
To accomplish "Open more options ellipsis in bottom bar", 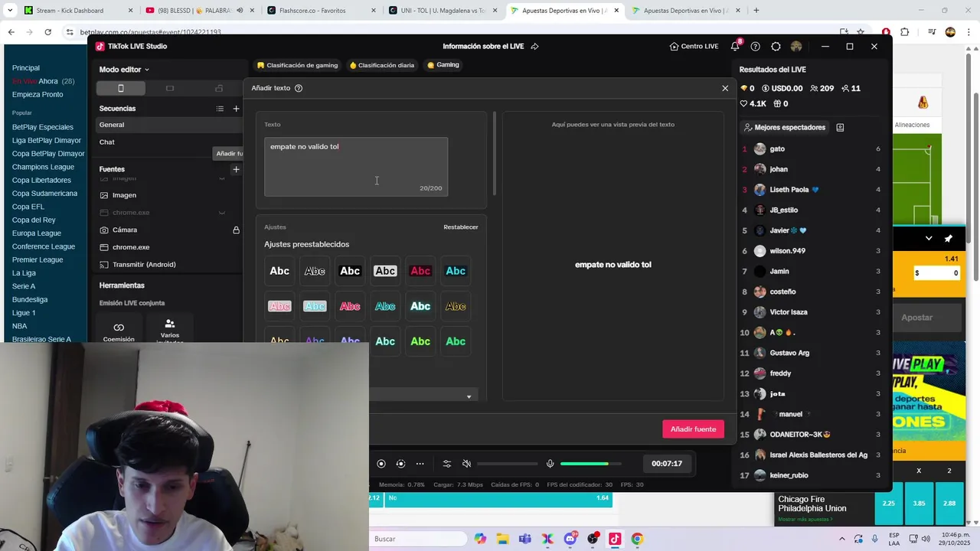I will pyautogui.click(x=420, y=464).
